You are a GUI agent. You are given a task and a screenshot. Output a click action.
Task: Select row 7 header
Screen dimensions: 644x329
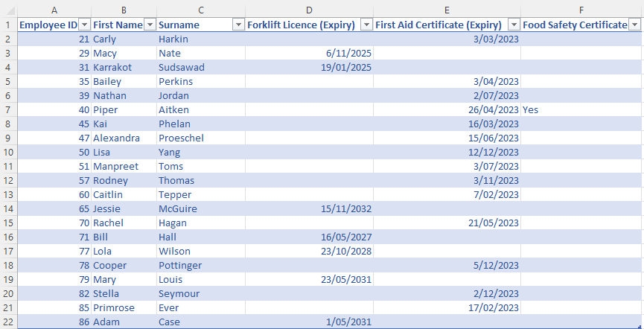pos(7,109)
